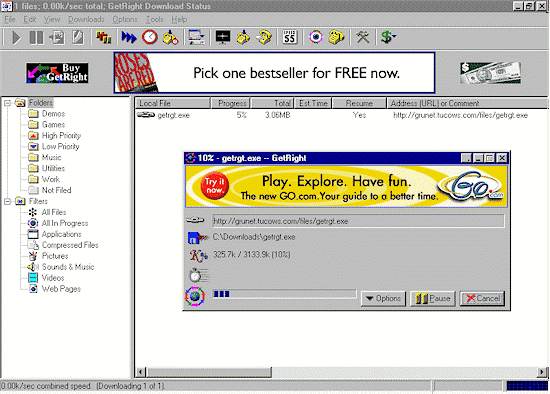
Task: Open the Help menu
Action: pyautogui.click(x=179, y=19)
